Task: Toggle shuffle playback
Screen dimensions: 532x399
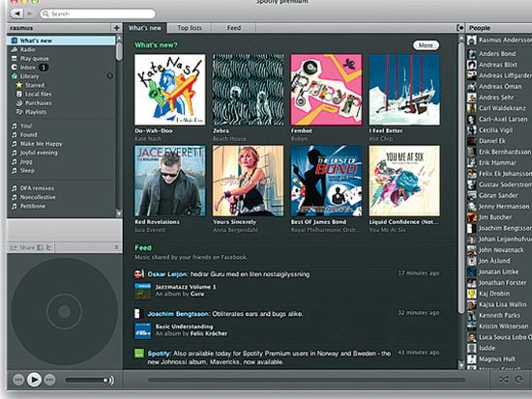Action: [x=504, y=380]
